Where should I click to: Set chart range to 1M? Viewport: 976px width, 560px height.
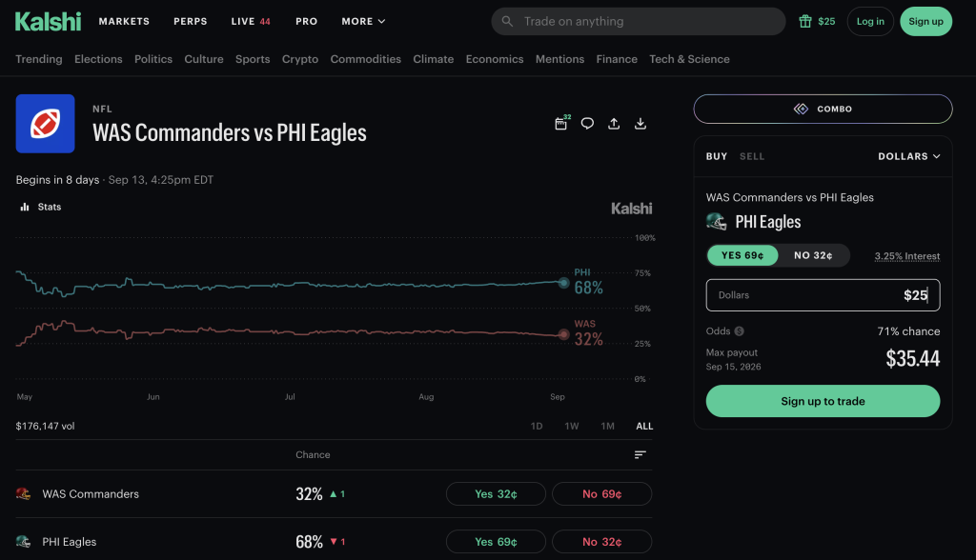(x=607, y=426)
